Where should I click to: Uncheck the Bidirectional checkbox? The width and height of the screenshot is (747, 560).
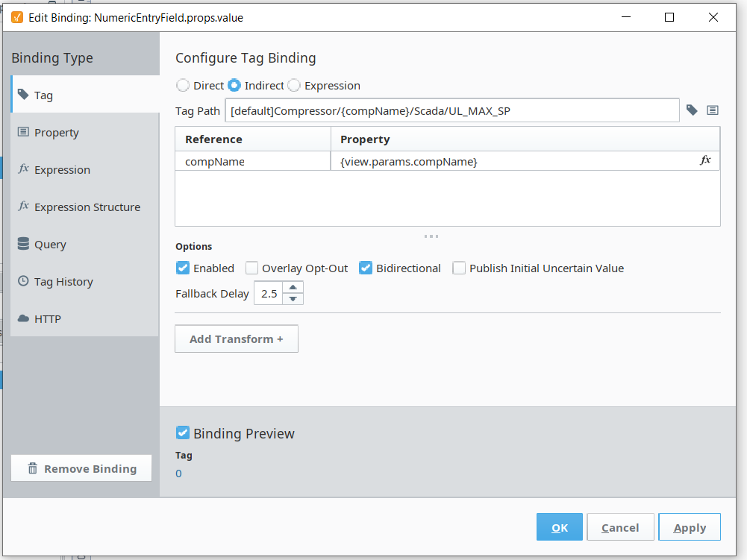(366, 268)
